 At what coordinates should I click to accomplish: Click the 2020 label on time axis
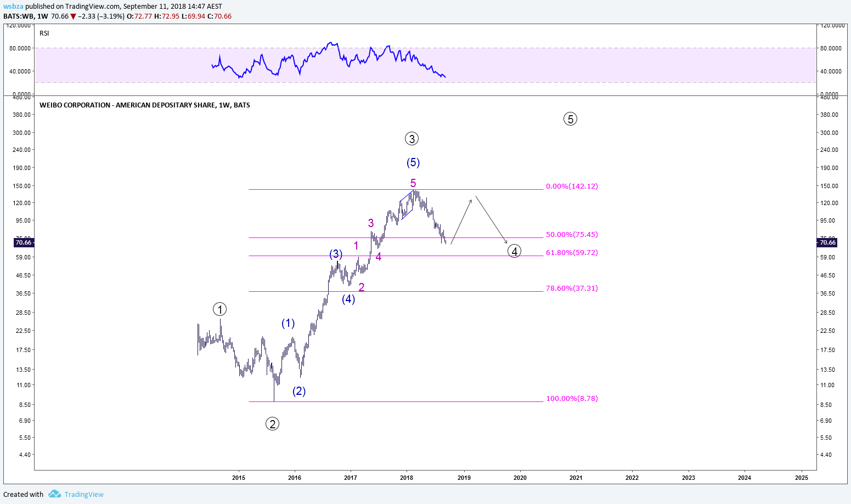click(520, 478)
